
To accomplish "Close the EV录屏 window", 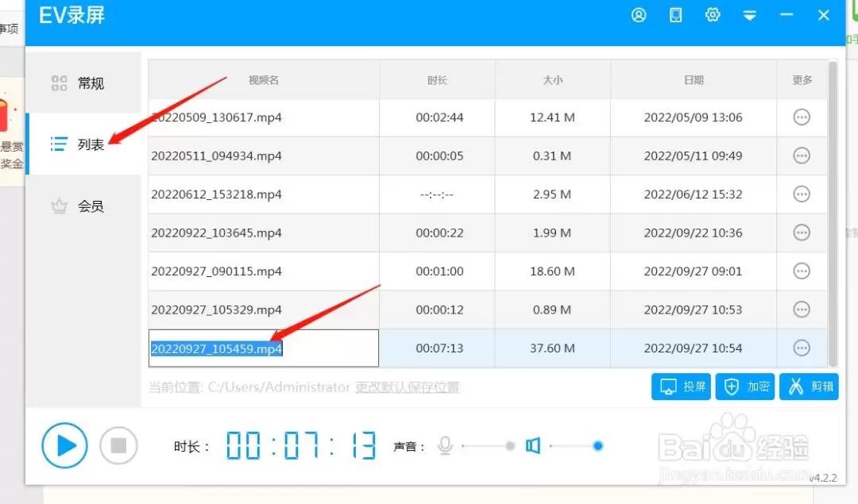I will [x=824, y=15].
